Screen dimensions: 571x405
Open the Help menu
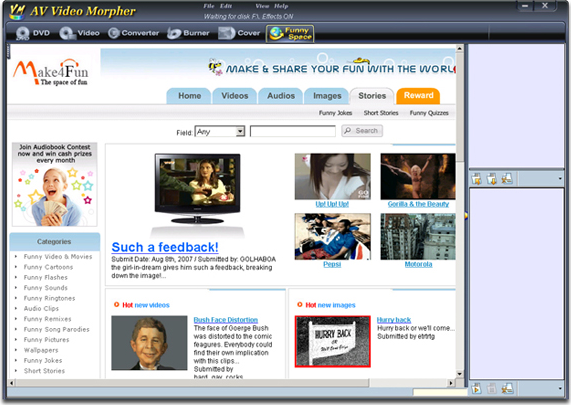[x=281, y=6]
